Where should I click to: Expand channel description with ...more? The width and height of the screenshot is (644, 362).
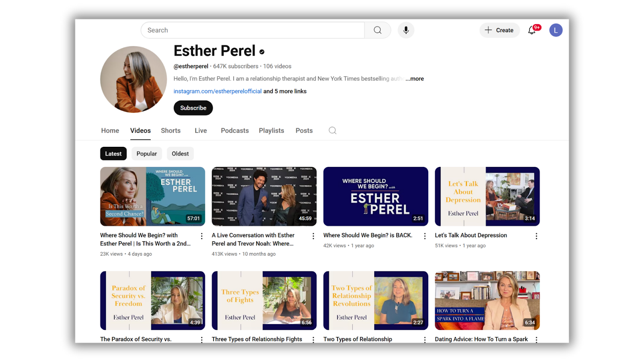point(415,79)
